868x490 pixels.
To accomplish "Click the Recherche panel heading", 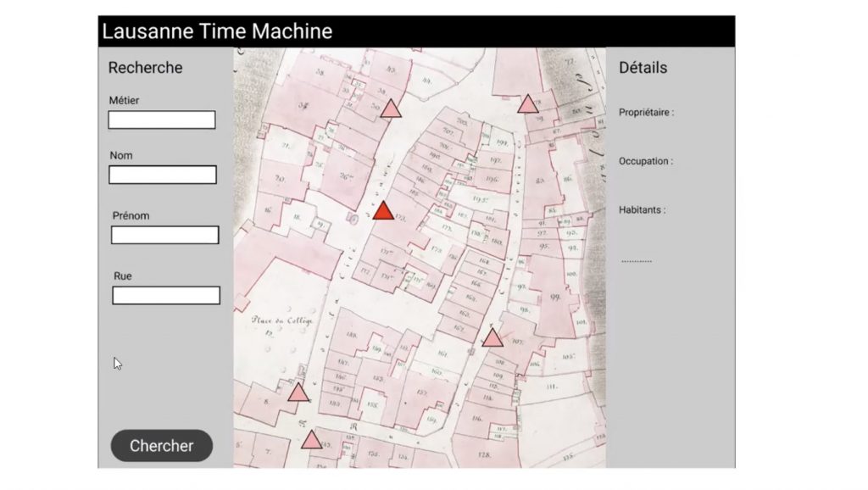I will 145,68.
